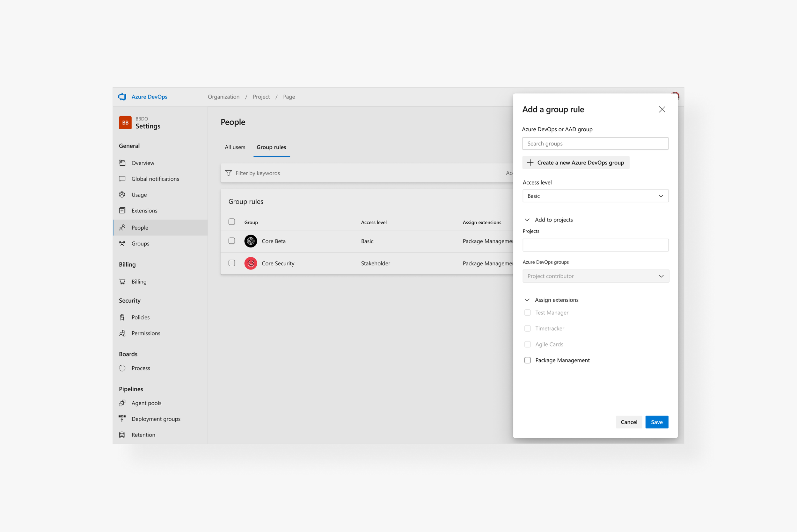The width and height of the screenshot is (797, 532).
Task: Click the Search groups input field
Action: tap(595, 144)
